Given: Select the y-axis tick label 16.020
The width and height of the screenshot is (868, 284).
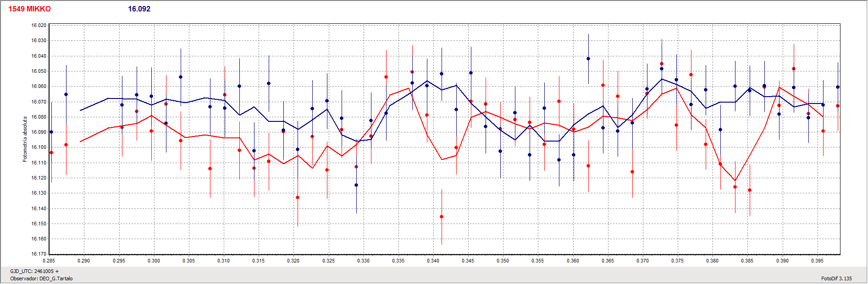Looking at the screenshot, I should [x=39, y=26].
